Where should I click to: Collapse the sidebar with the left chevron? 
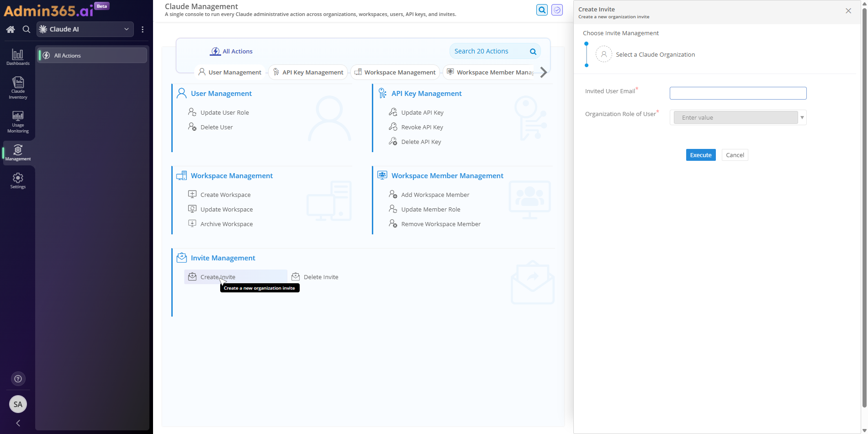(x=18, y=423)
